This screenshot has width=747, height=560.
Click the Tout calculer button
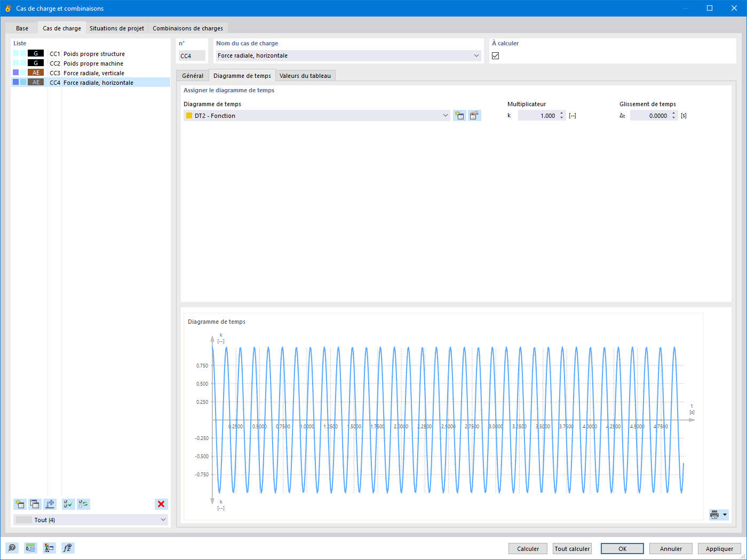pyautogui.click(x=573, y=548)
